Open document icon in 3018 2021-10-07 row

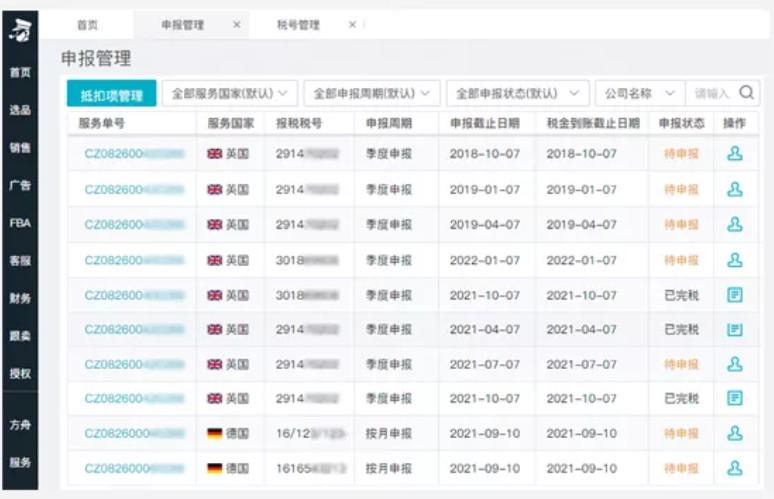pyautogui.click(x=735, y=295)
